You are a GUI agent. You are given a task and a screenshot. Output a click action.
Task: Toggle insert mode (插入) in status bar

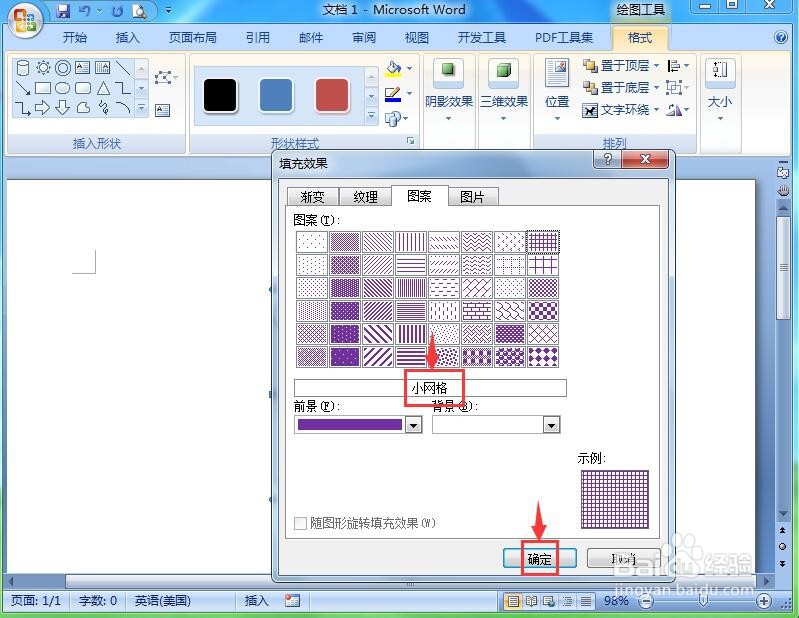click(x=256, y=601)
